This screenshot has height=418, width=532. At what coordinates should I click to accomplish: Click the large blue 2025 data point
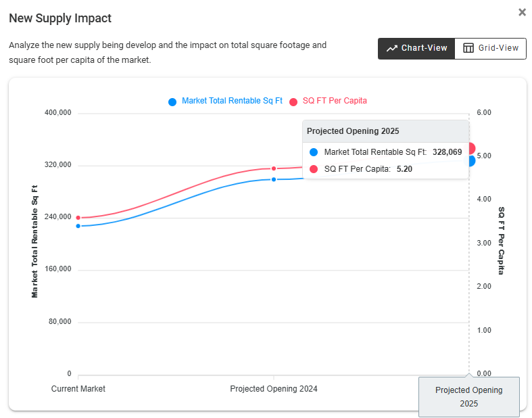point(470,160)
